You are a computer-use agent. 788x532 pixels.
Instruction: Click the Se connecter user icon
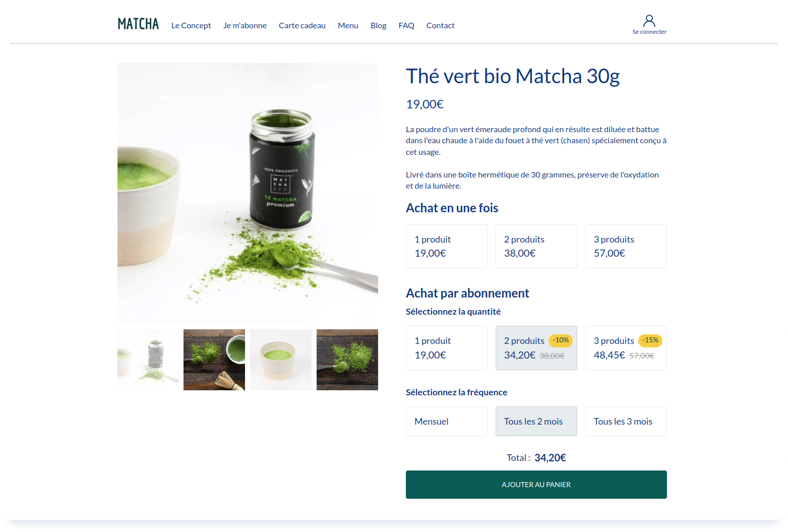[x=649, y=21]
